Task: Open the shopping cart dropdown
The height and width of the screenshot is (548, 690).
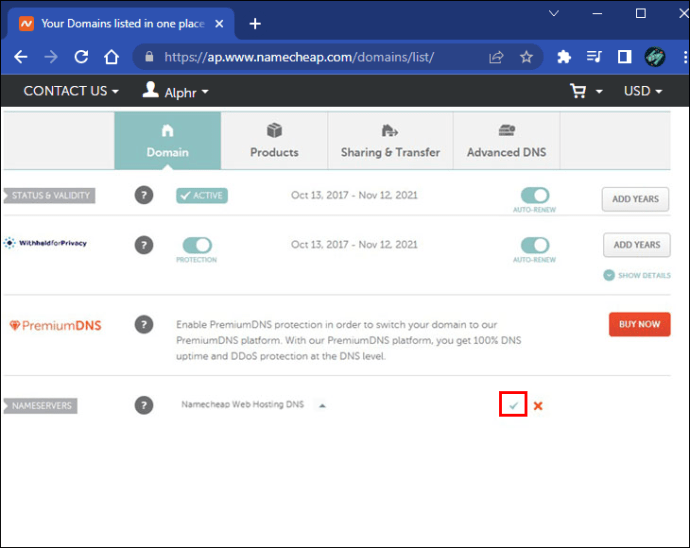Action: pos(586,91)
